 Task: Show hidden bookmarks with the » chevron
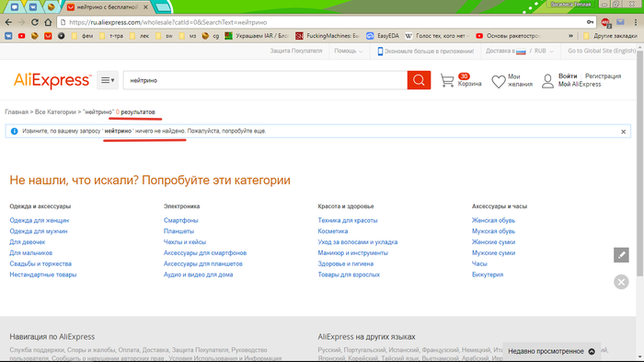tap(570, 36)
